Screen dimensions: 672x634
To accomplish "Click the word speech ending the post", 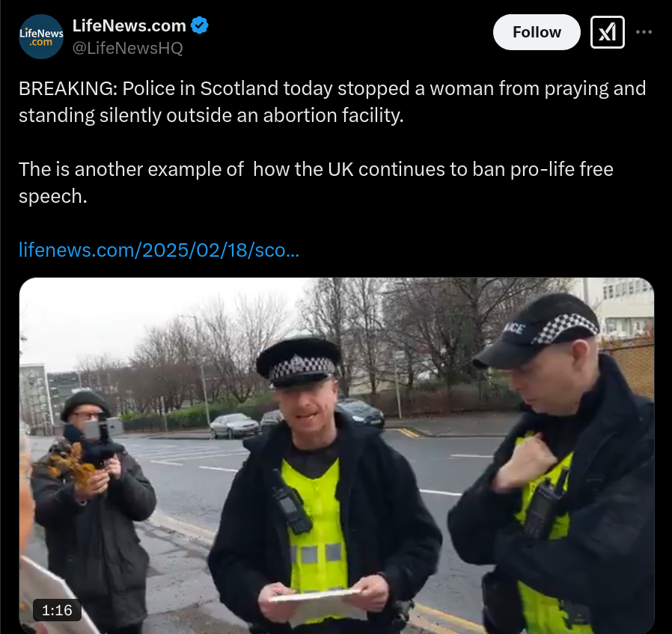I will (52, 196).
